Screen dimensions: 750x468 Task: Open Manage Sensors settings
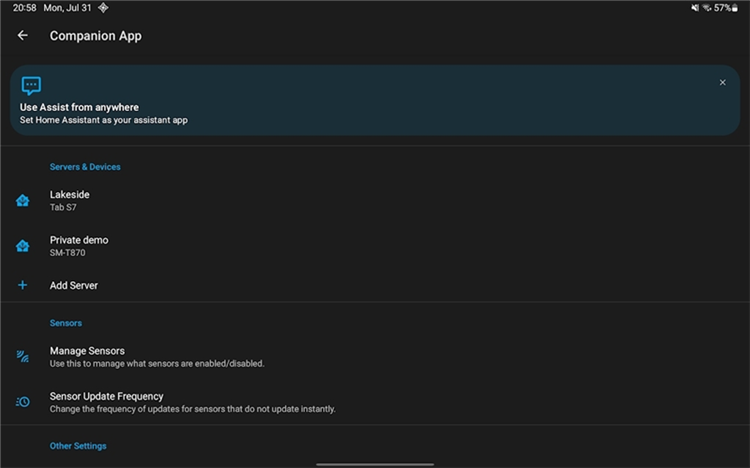(x=87, y=351)
